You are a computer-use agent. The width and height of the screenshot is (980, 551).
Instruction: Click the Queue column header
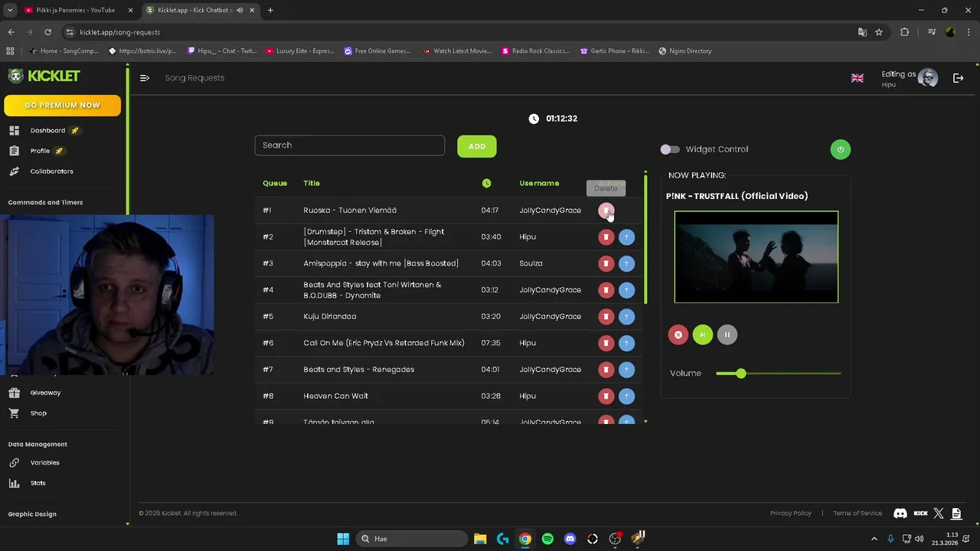click(275, 183)
